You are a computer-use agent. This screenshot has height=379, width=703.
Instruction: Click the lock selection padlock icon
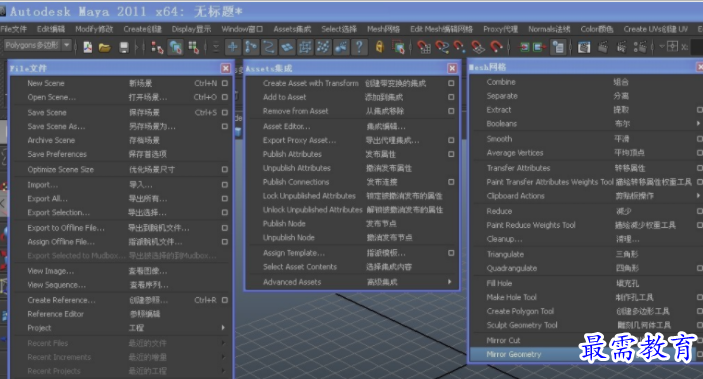pyautogui.click(x=380, y=47)
